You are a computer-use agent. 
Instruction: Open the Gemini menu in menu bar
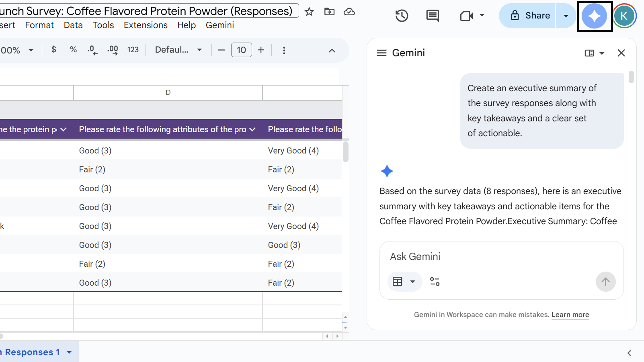220,25
